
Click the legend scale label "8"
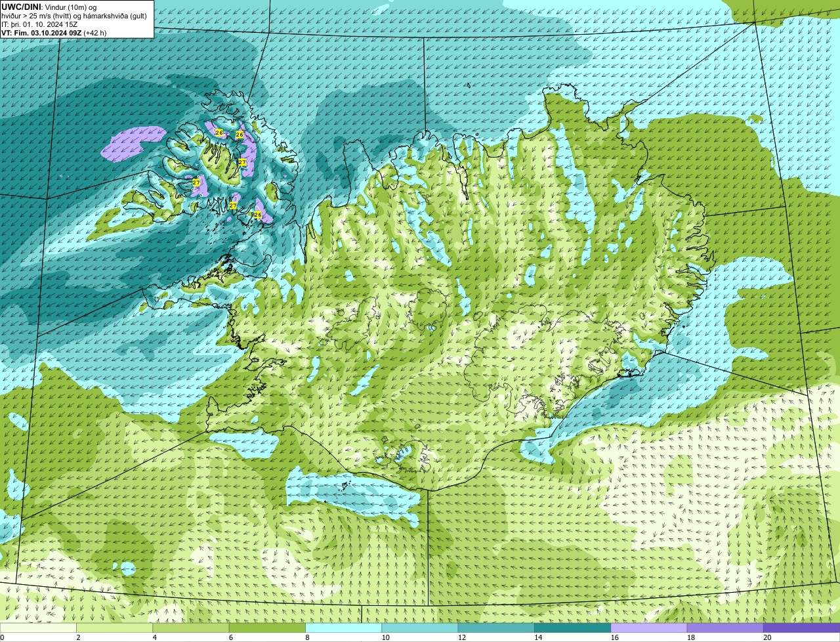pos(306,637)
